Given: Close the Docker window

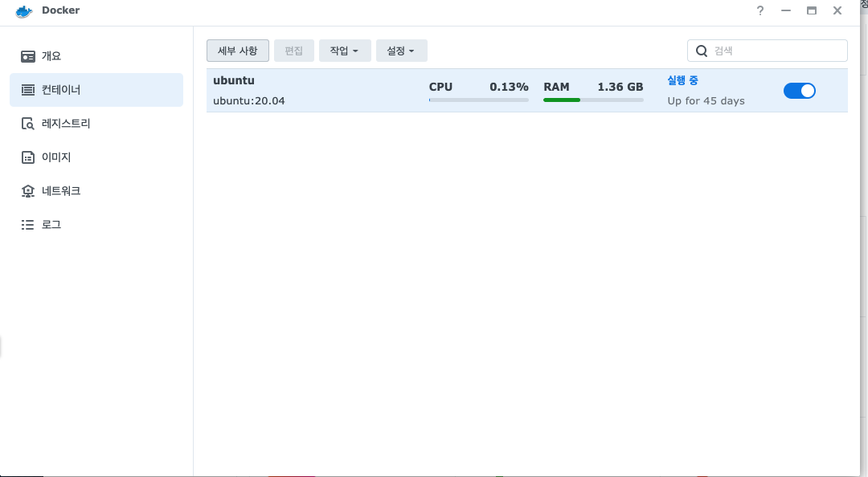Looking at the screenshot, I should click(x=837, y=10).
